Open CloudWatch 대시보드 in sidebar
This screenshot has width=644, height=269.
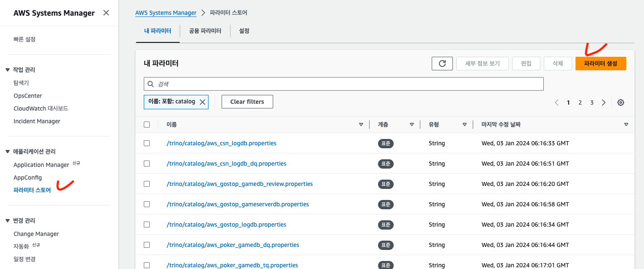click(x=41, y=108)
